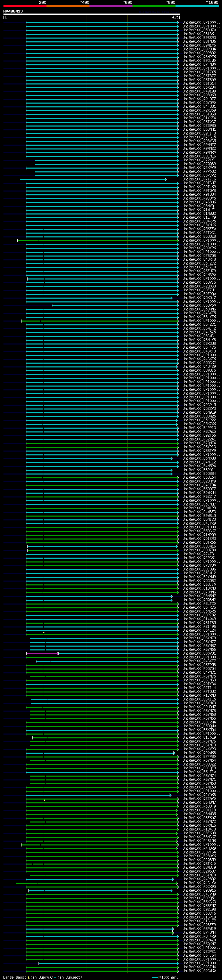Screen dimensions: 222x980
Task: Open label UniRef100_B4FGG1
Action: point(199,106)
